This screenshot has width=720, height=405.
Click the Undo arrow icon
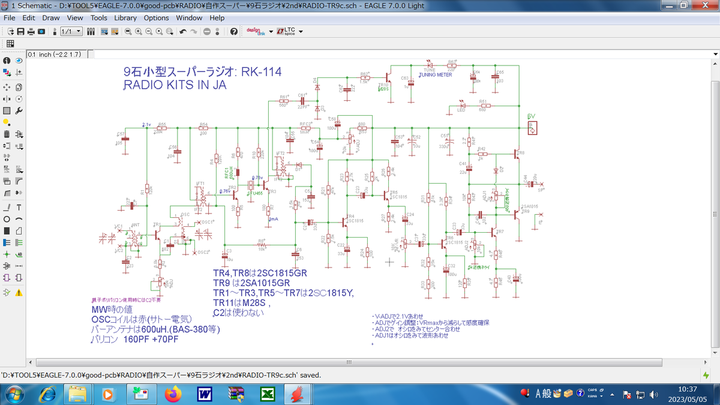pyautogui.click(x=182, y=32)
